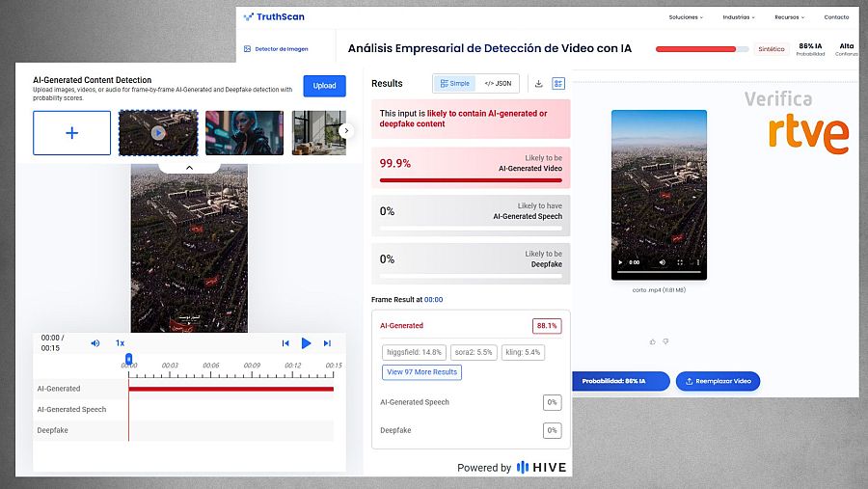The height and width of the screenshot is (489, 868).
Task: Collapse the thumbnail strip with the up chevron
Action: point(189,167)
